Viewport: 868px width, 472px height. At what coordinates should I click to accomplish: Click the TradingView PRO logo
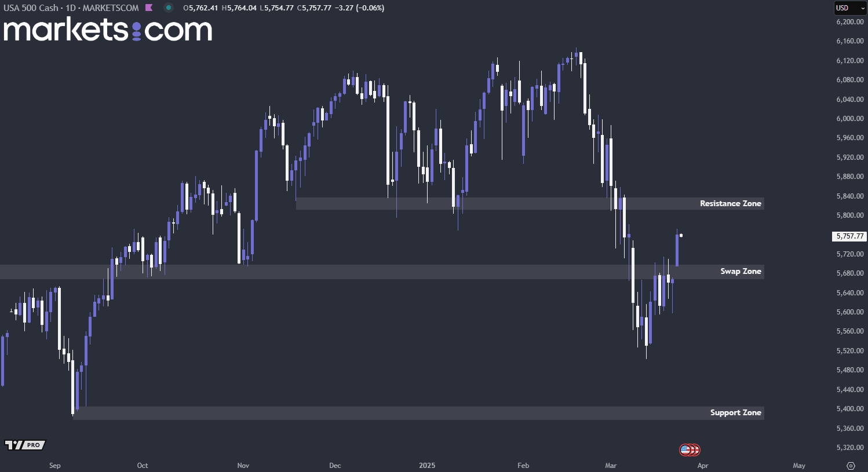25,445
